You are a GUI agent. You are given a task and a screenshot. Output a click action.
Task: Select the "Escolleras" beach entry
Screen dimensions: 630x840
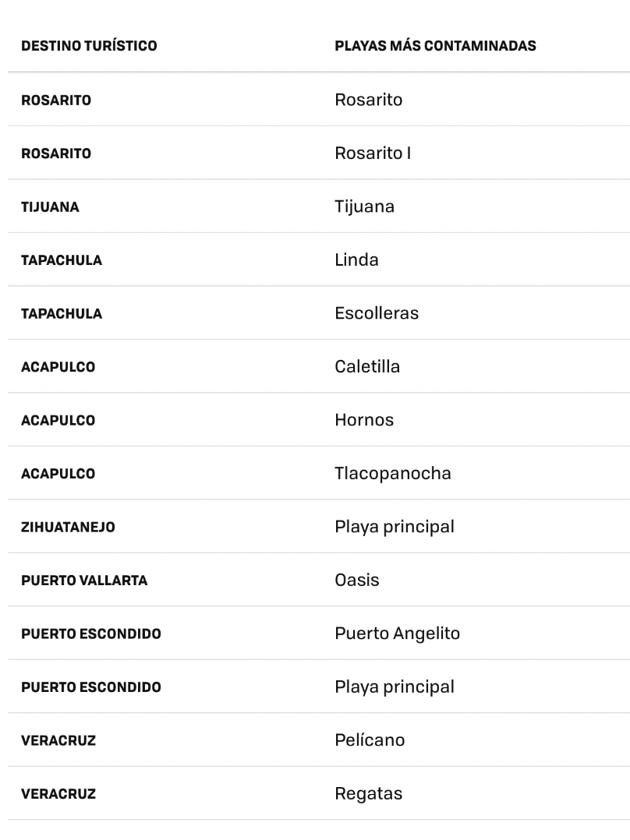pyautogui.click(x=377, y=313)
